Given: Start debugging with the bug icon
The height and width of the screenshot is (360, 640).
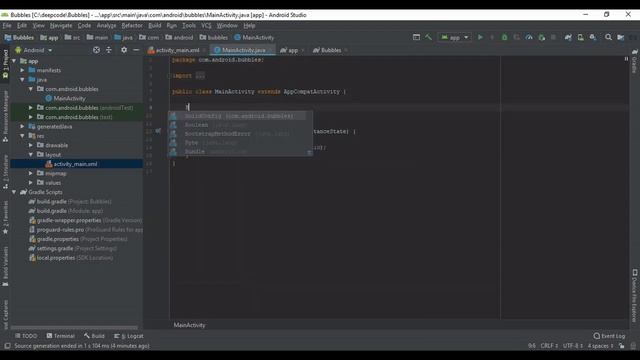Looking at the screenshot, I should click(504, 37).
